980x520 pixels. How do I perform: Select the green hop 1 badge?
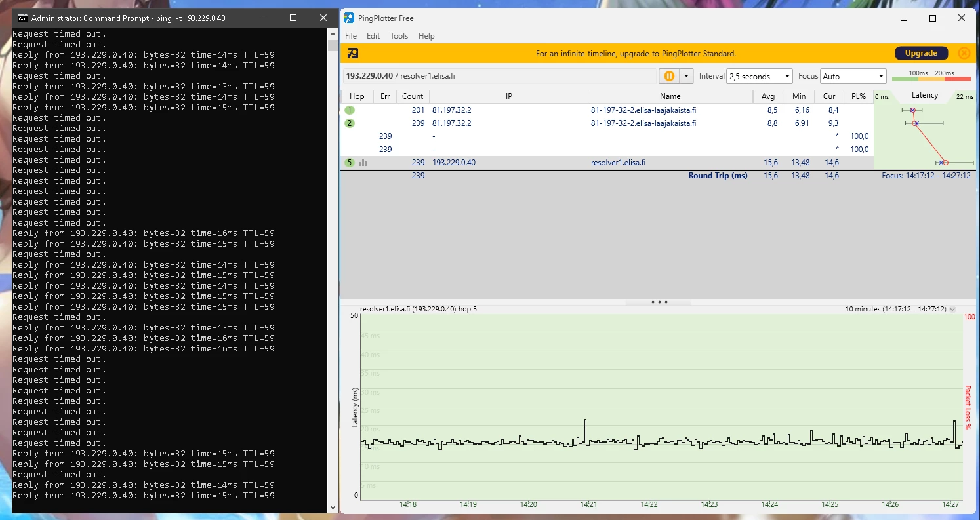coord(350,110)
